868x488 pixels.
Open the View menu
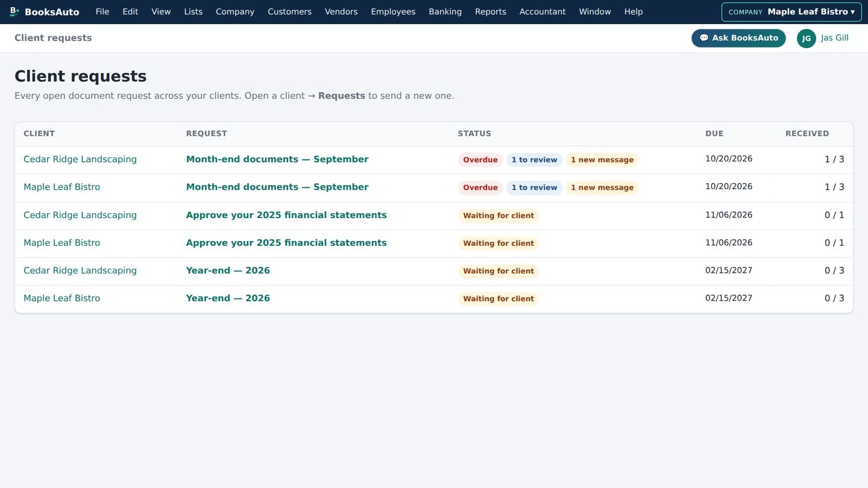161,11
